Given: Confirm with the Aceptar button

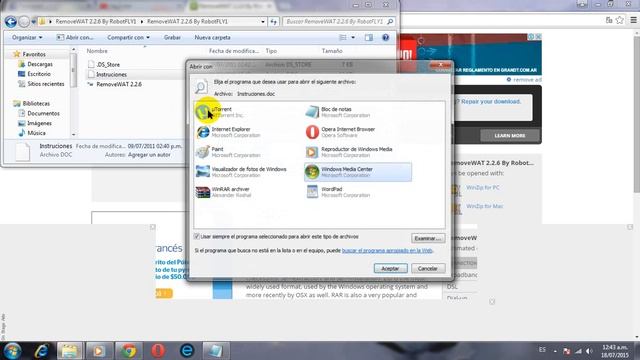Looking at the screenshot, I should [390, 268].
